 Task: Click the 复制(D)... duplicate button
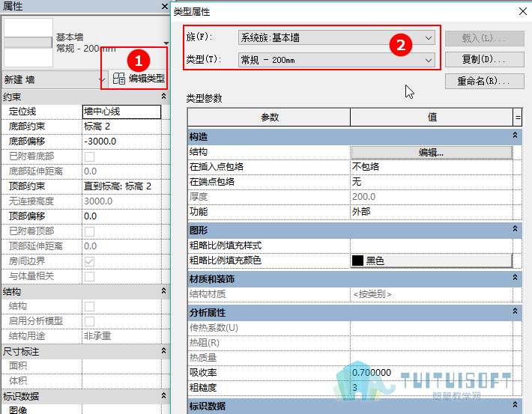click(x=484, y=60)
